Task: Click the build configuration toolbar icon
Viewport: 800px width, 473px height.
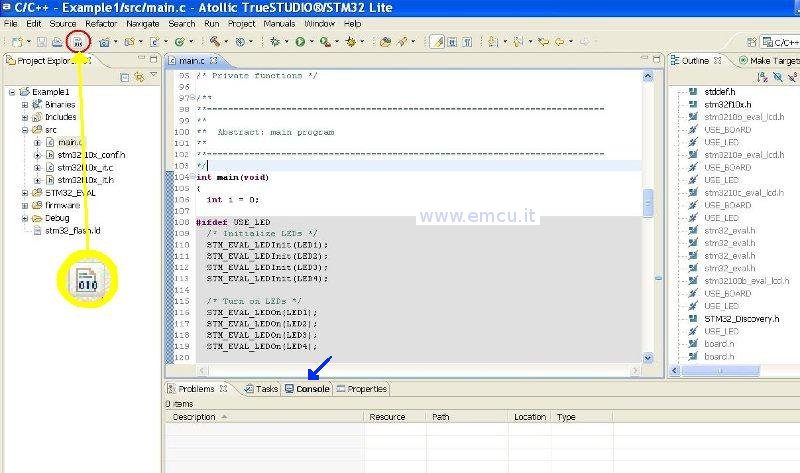Action: pyautogui.click(x=240, y=42)
